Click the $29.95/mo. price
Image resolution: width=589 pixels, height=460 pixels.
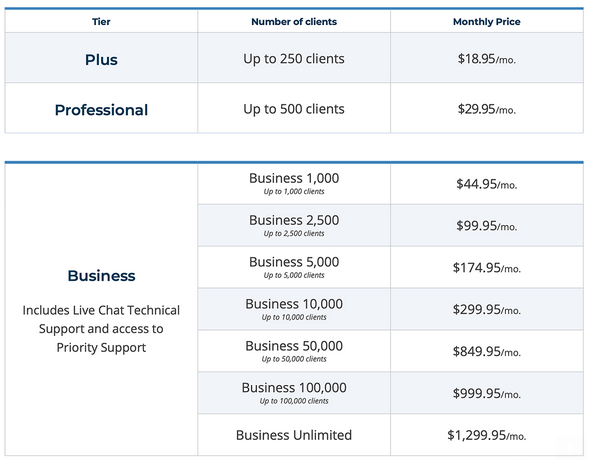tap(486, 109)
